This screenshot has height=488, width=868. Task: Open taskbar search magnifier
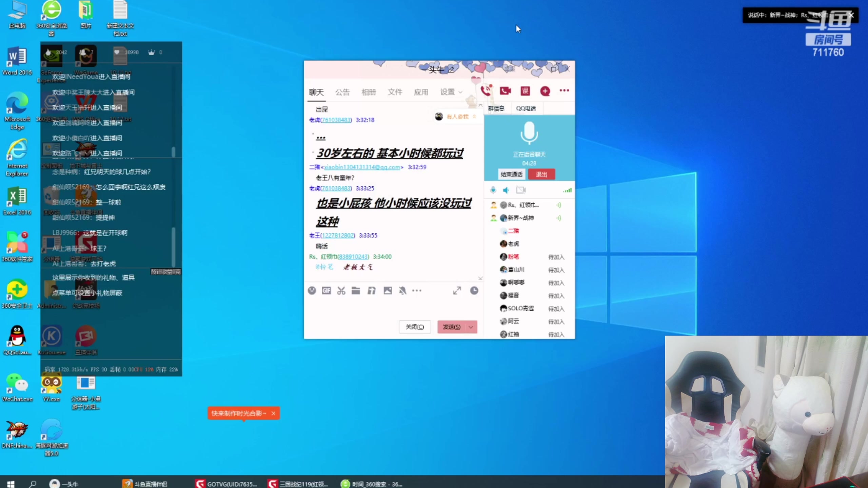coord(33,484)
